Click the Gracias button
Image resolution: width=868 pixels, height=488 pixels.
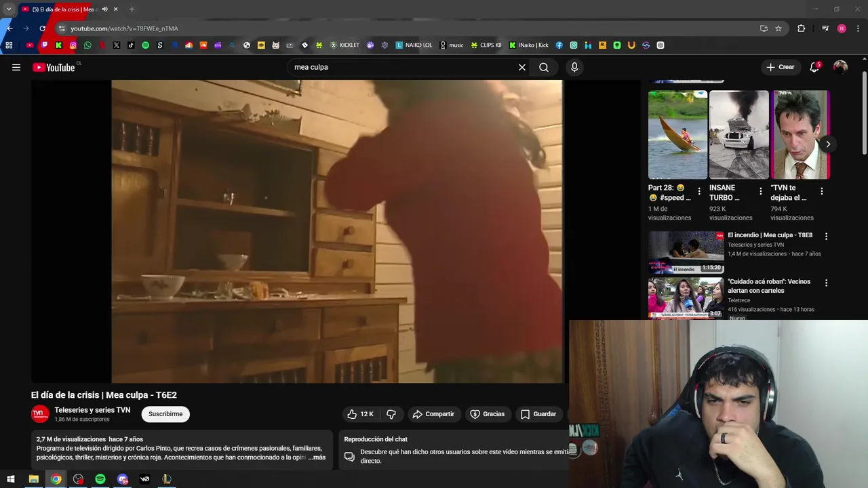pyautogui.click(x=488, y=414)
